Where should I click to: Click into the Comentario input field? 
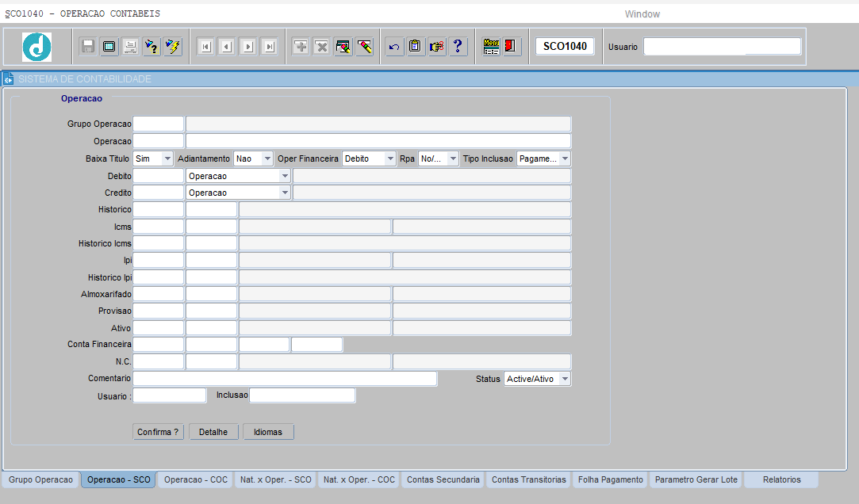click(x=285, y=380)
